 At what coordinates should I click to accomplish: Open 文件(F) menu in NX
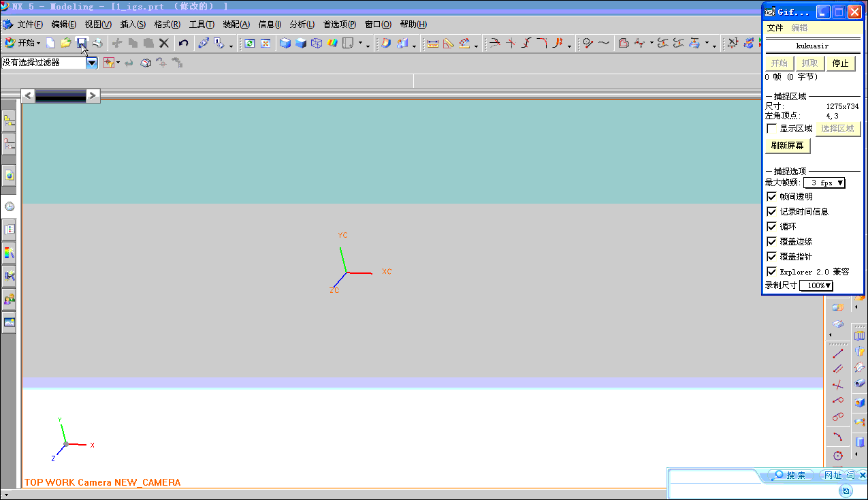click(30, 25)
